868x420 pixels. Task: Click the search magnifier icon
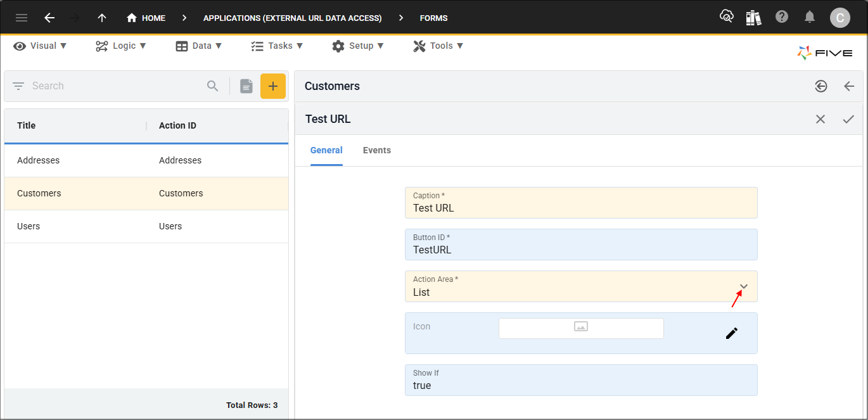point(213,86)
